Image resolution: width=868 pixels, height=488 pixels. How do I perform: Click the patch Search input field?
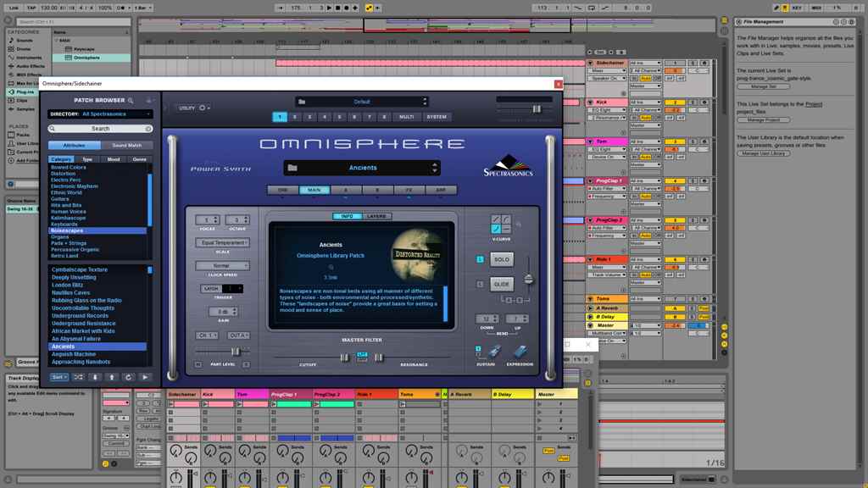point(100,129)
